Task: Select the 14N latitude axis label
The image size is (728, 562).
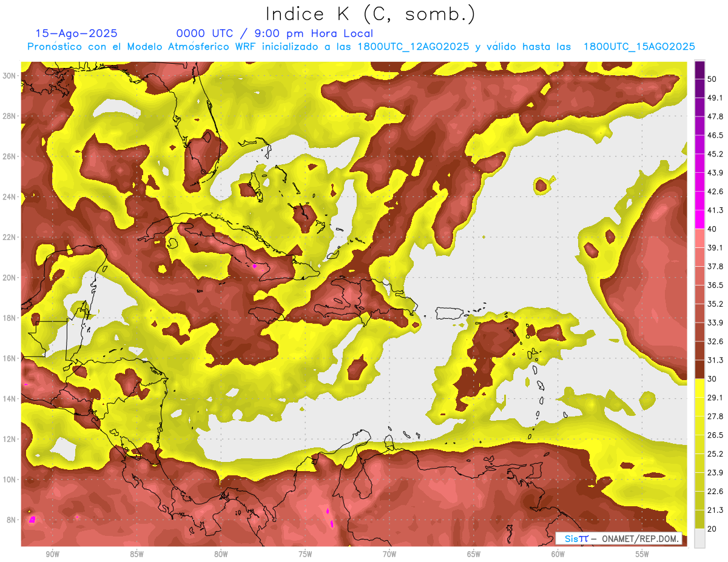Action: coord(9,399)
